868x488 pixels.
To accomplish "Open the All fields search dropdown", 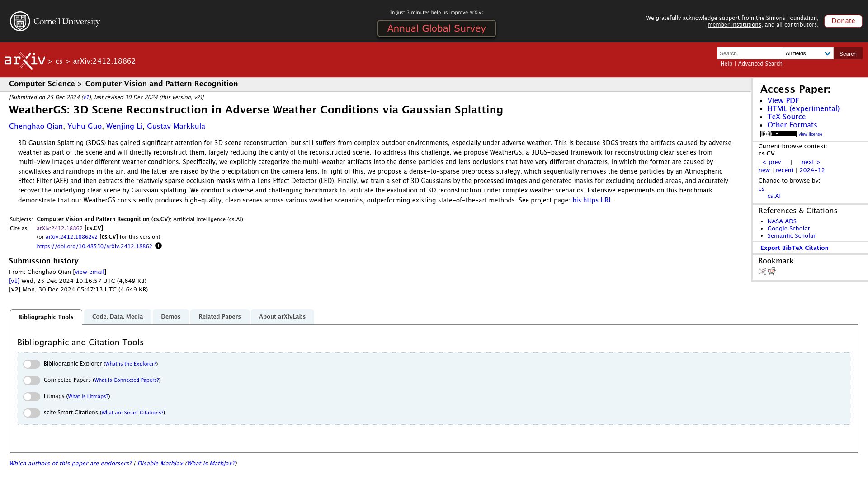I will [808, 53].
